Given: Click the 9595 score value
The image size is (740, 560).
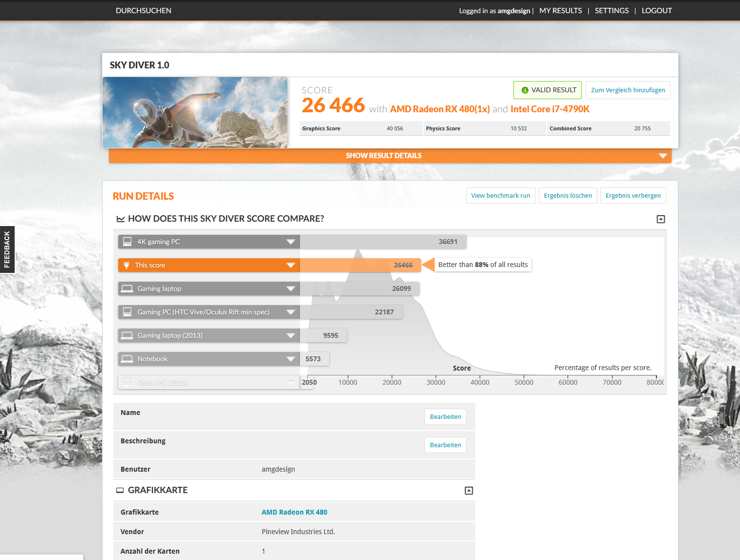Looking at the screenshot, I should pos(331,335).
